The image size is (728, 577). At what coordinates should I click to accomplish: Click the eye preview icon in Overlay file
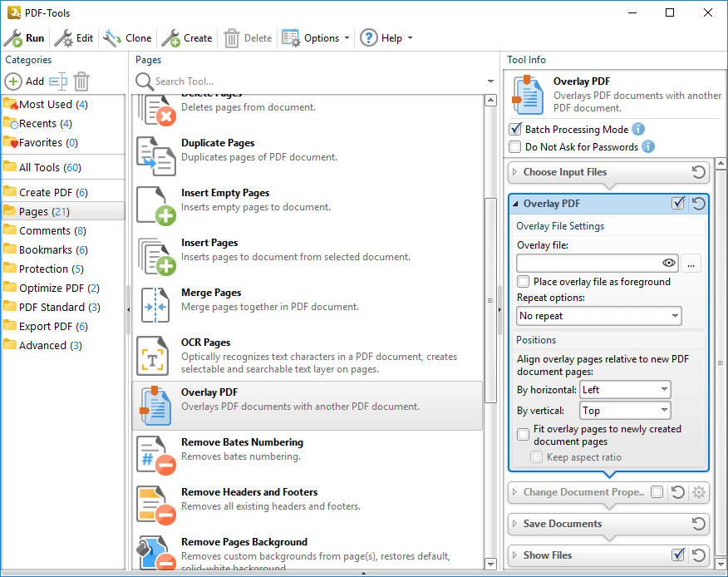coord(668,263)
